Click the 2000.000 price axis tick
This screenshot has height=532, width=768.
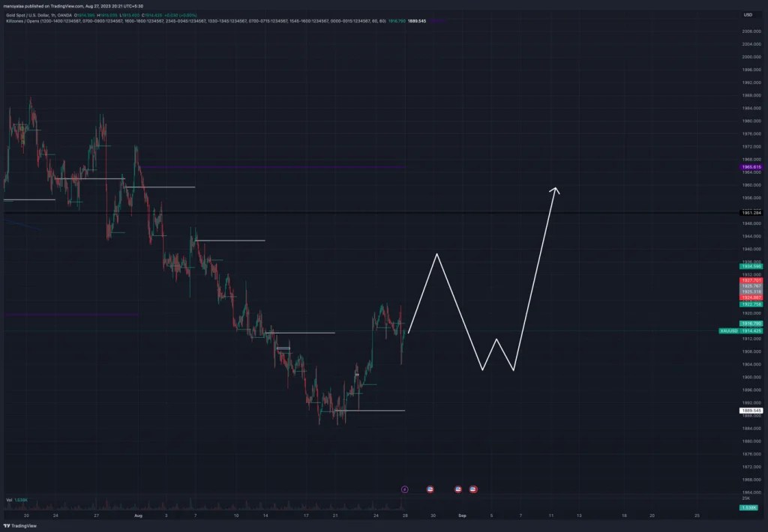click(x=751, y=57)
